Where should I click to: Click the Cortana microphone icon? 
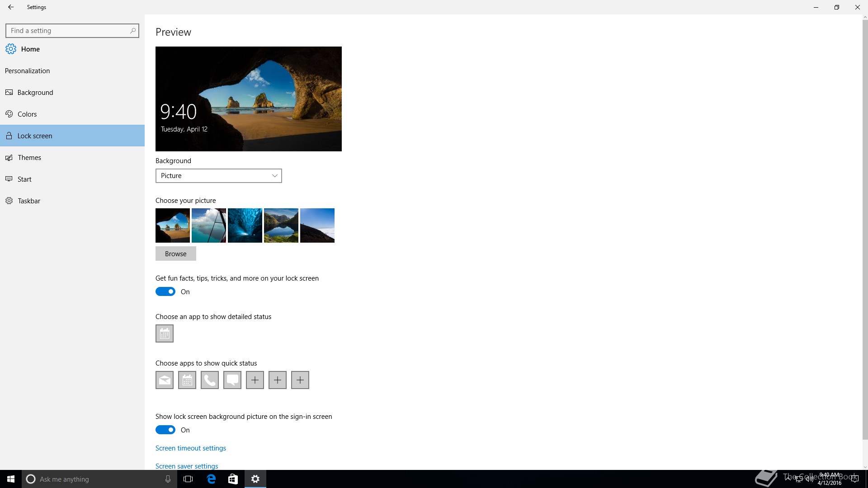[x=168, y=479]
